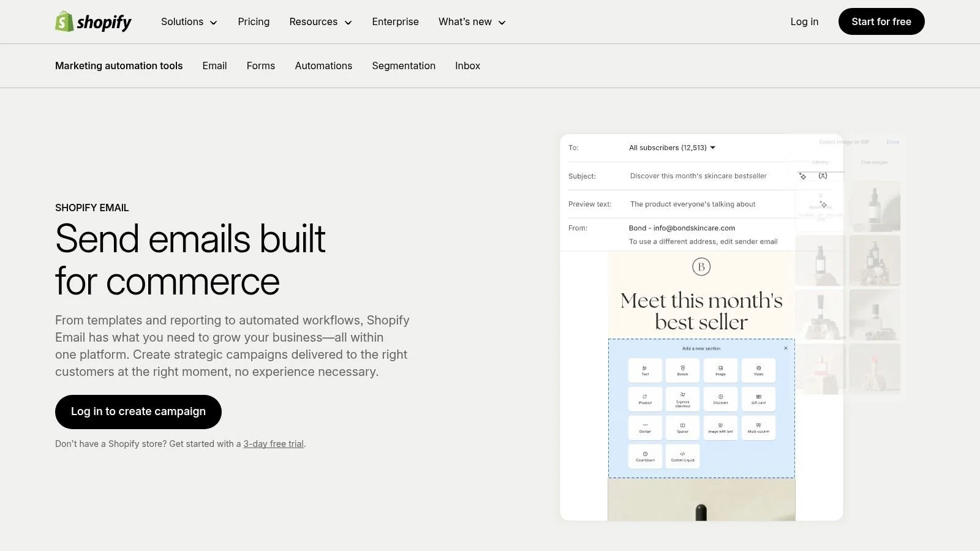Image resolution: width=980 pixels, height=551 pixels.
Task: Open Marketing automation tools overview
Action: [x=119, y=66]
